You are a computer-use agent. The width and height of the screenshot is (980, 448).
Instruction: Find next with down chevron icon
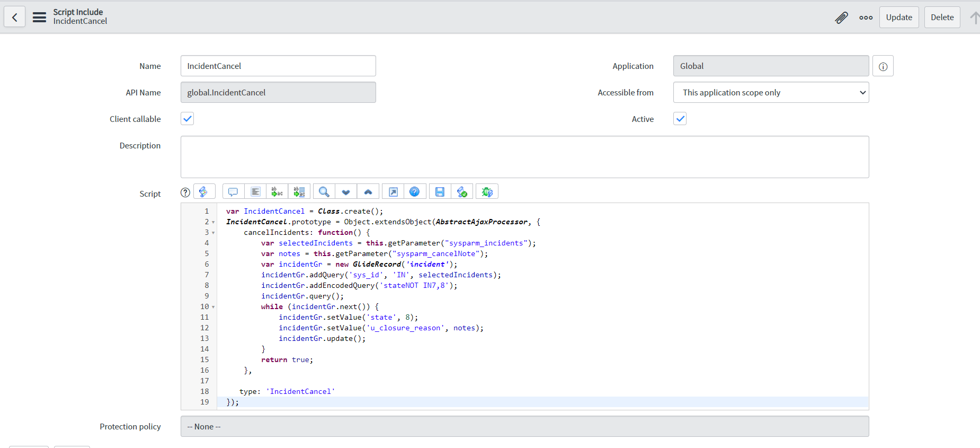point(346,192)
